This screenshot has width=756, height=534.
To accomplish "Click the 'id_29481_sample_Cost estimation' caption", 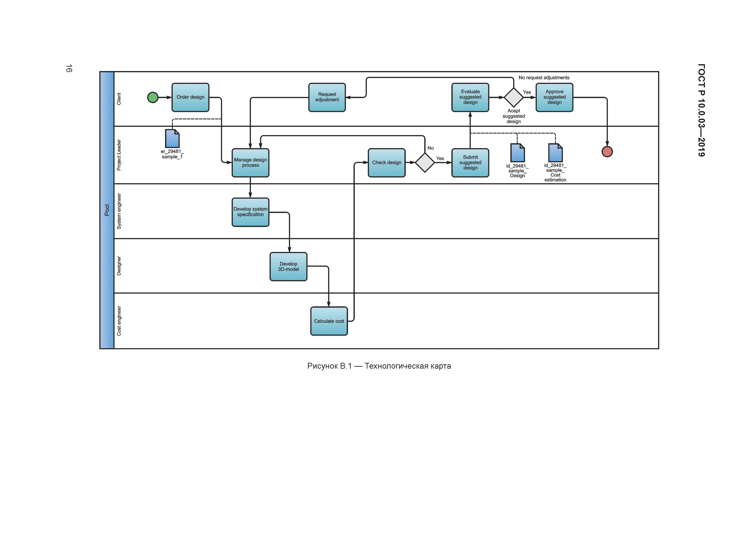I will click(556, 172).
